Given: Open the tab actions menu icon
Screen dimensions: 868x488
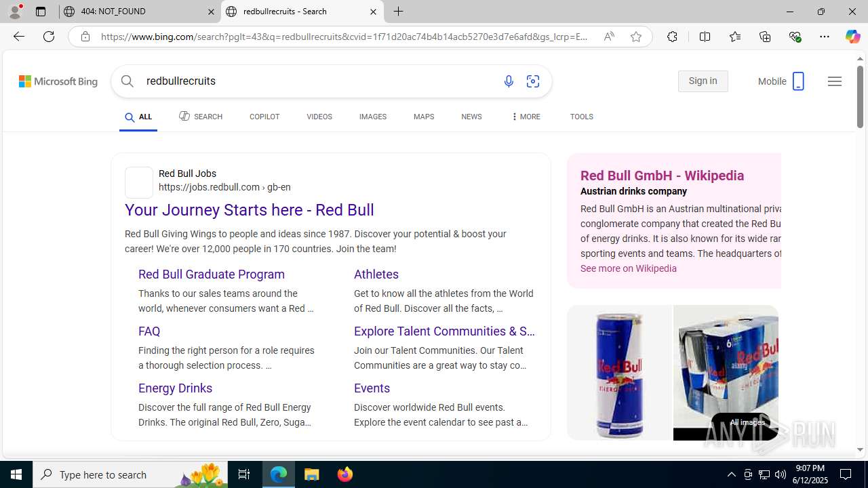Looking at the screenshot, I should click(40, 12).
